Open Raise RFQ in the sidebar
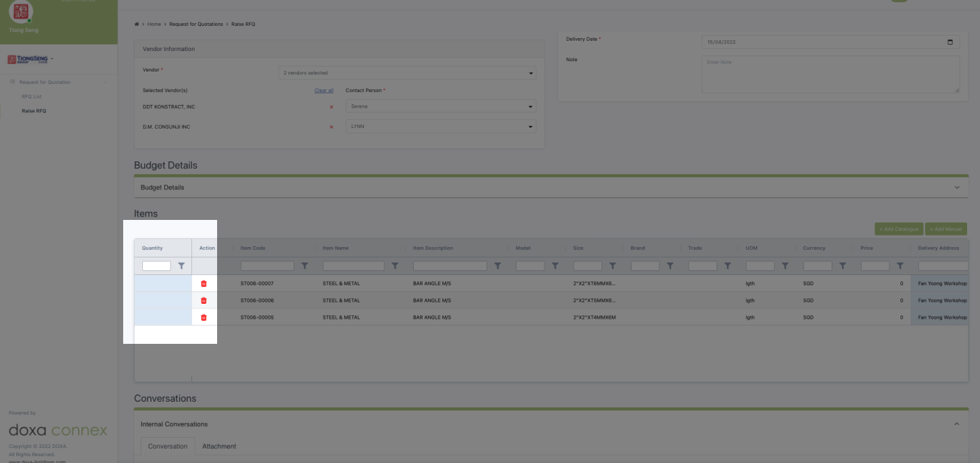Screen dimensions: 980x463 34,110
